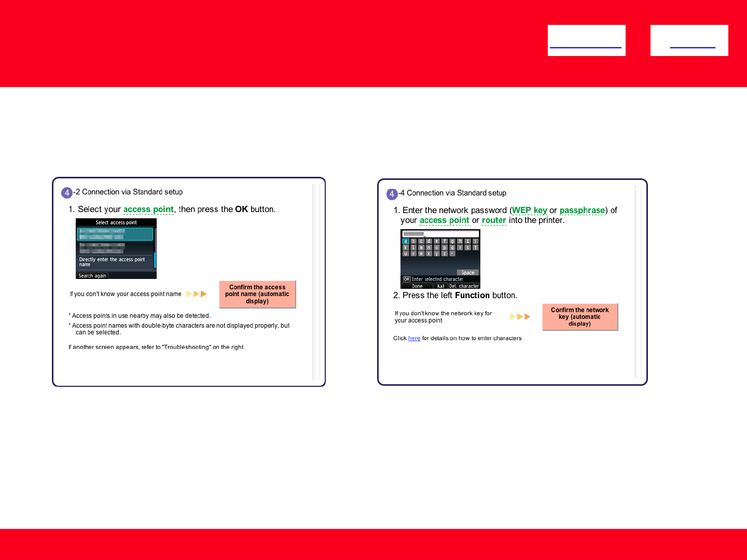Click the Select access point screen image
Viewport: 747px width, 560px height.
pyautogui.click(x=116, y=249)
